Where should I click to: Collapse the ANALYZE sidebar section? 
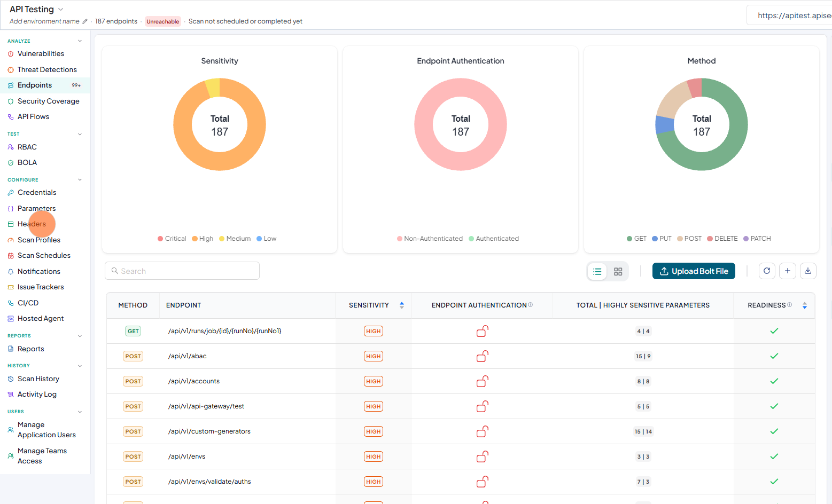point(80,41)
